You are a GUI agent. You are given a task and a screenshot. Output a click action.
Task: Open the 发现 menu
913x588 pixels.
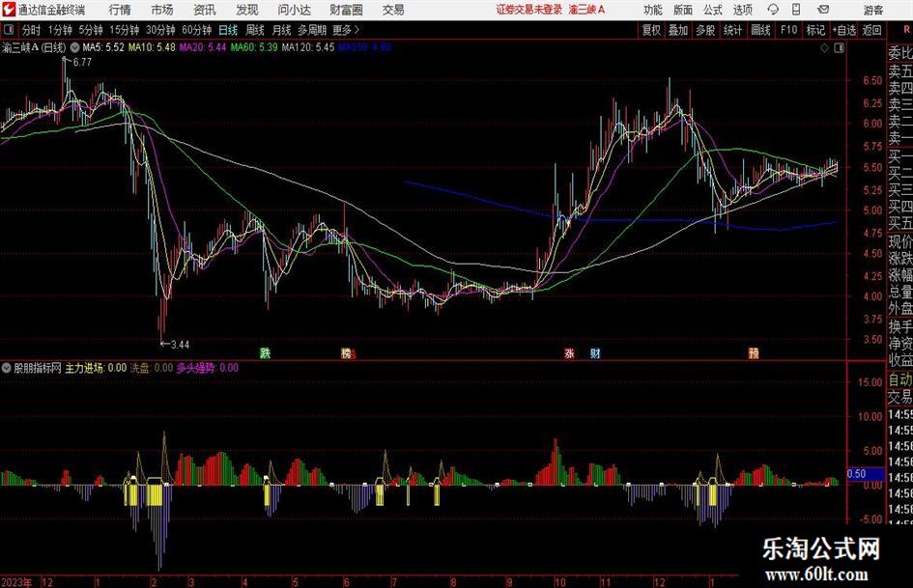tap(247, 10)
